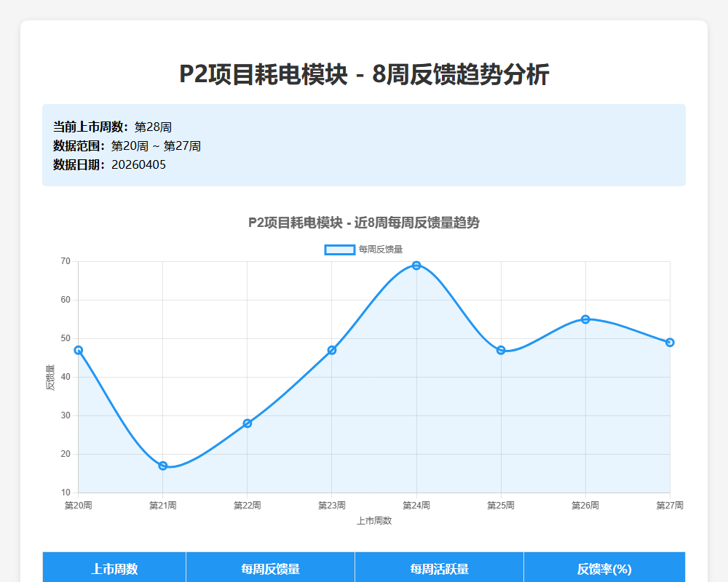Click the y-axis value 70
The height and width of the screenshot is (582, 728).
click(66, 261)
